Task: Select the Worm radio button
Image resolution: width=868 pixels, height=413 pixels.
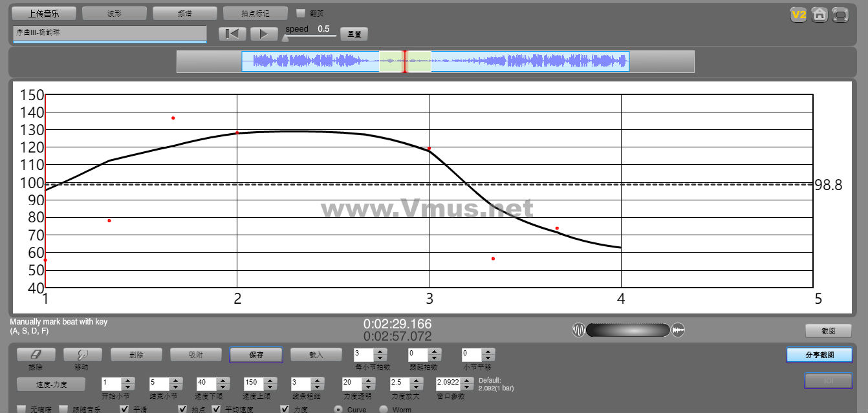Action: [383, 409]
